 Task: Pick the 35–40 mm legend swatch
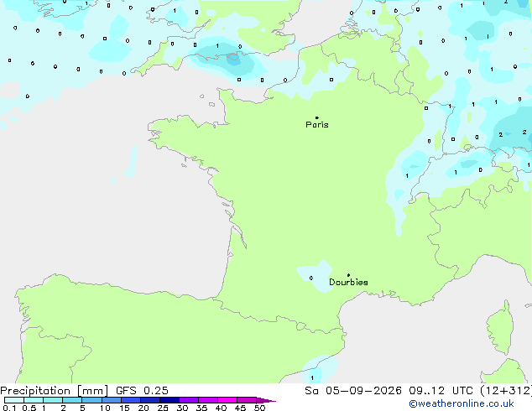coord(207,400)
